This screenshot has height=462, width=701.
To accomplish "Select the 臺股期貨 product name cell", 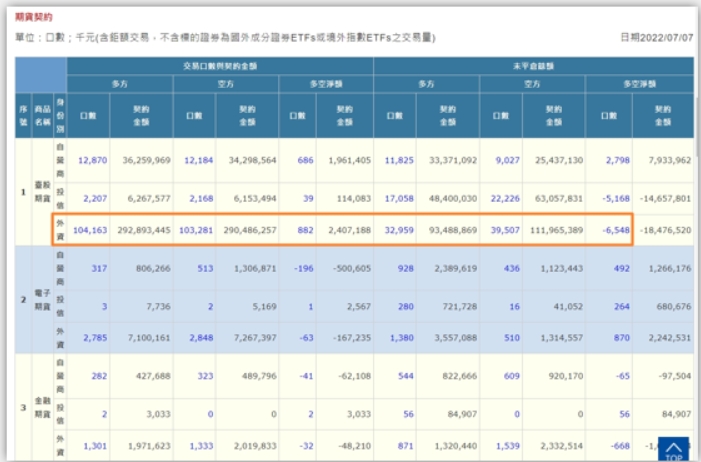I will click(x=42, y=192).
